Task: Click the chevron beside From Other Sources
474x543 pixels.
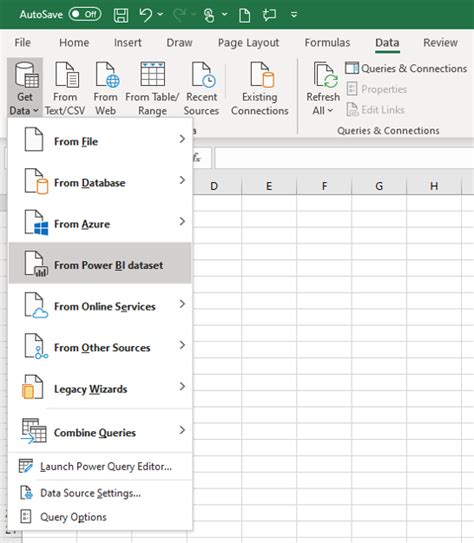Action: coord(182,345)
